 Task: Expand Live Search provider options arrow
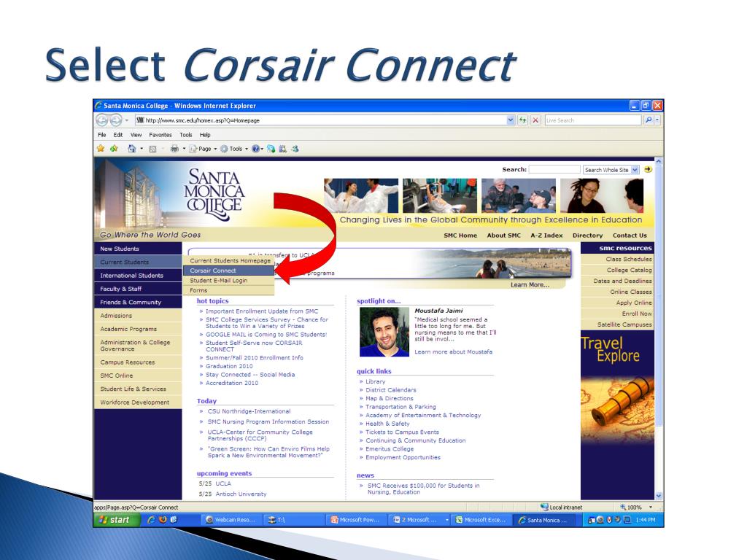pyautogui.click(x=657, y=120)
